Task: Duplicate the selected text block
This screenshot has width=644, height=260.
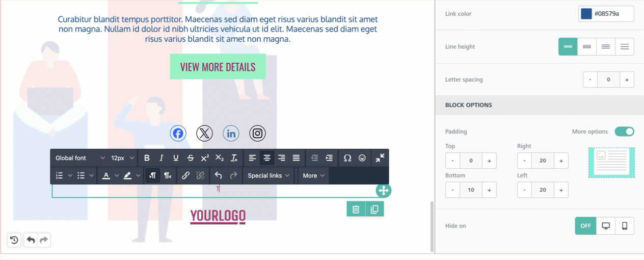Action: 374,209
